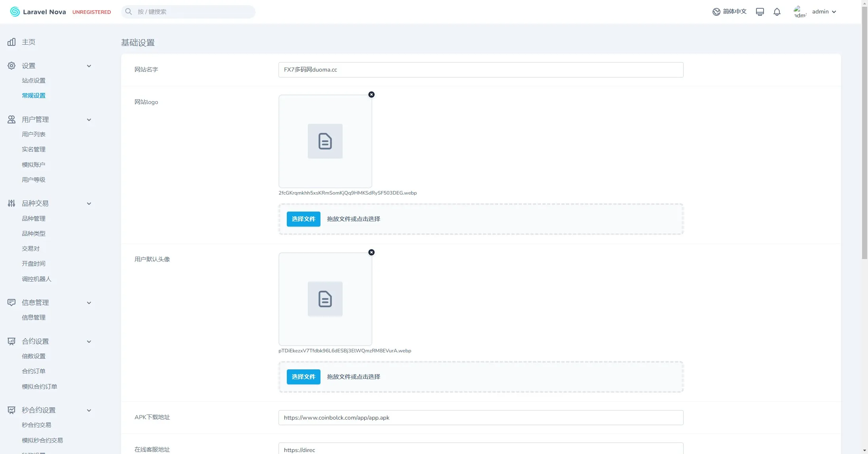Click the notification bell icon
The height and width of the screenshot is (454, 868).
tap(777, 12)
